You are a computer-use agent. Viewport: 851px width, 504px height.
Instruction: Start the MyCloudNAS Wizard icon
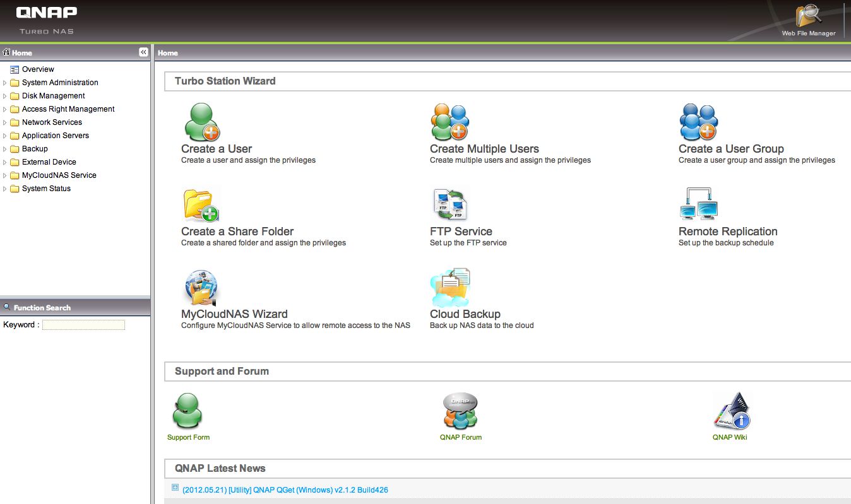(x=201, y=288)
